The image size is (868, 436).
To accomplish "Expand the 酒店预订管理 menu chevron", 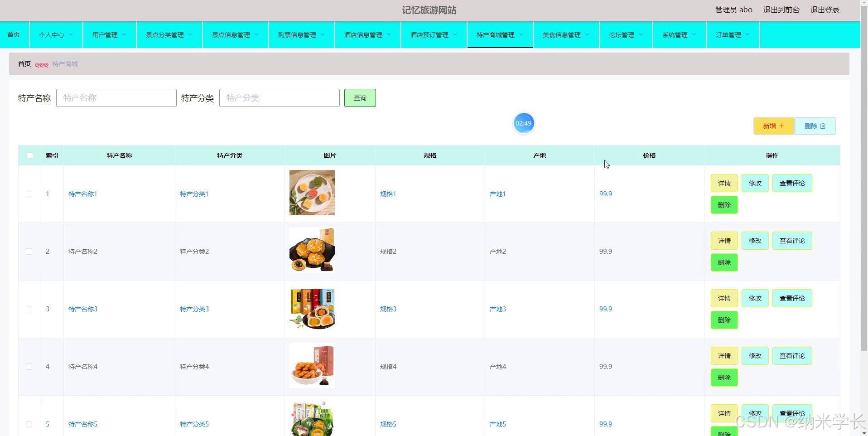I will pos(455,34).
